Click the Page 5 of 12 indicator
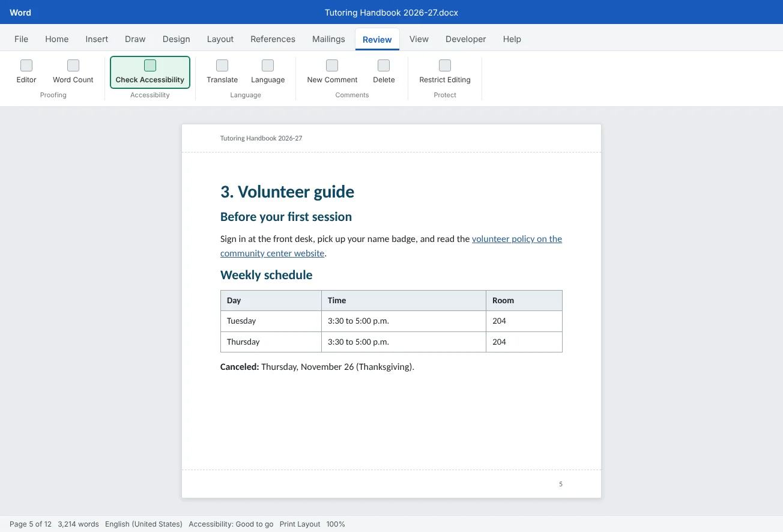Image resolution: width=783 pixels, height=532 pixels. [31, 524]
